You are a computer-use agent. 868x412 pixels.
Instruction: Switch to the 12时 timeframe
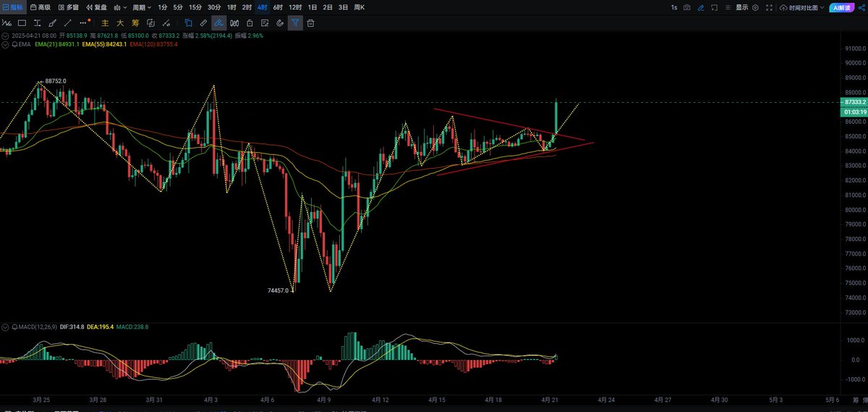295,7
